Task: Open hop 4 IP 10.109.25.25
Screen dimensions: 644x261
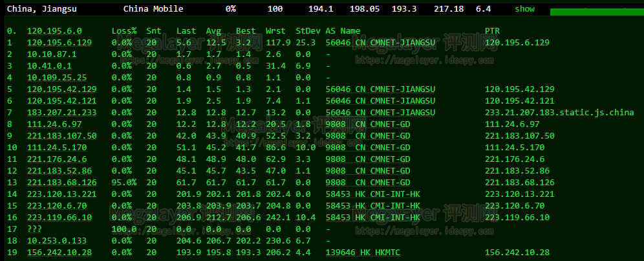Action: (x=57, y=78)
